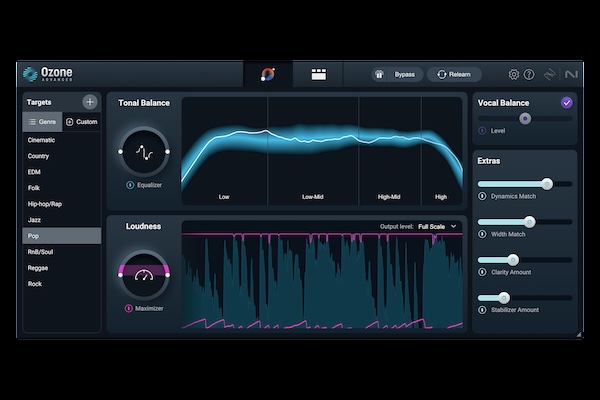Click the Bypass button

point(397,74)
